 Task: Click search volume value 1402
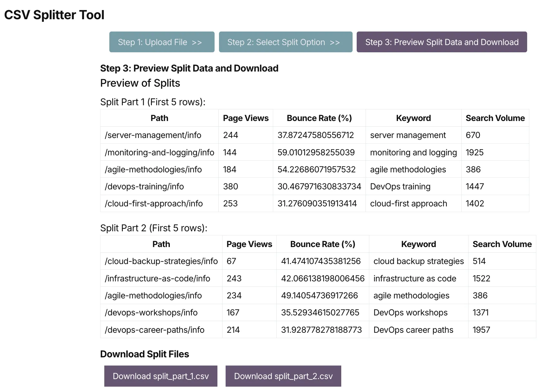[495, 204]
